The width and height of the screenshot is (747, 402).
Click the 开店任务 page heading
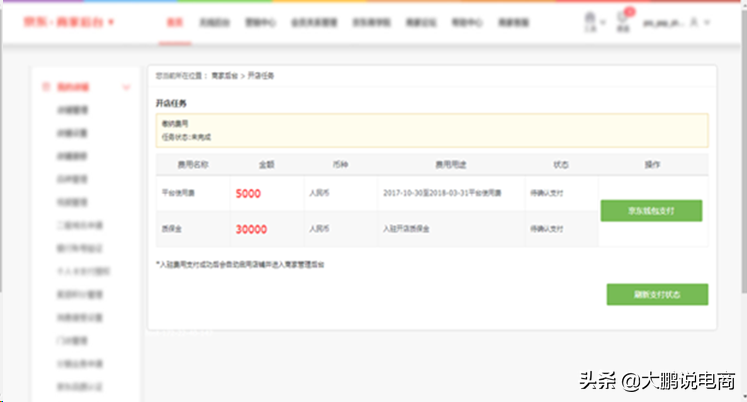coord(171,103)
